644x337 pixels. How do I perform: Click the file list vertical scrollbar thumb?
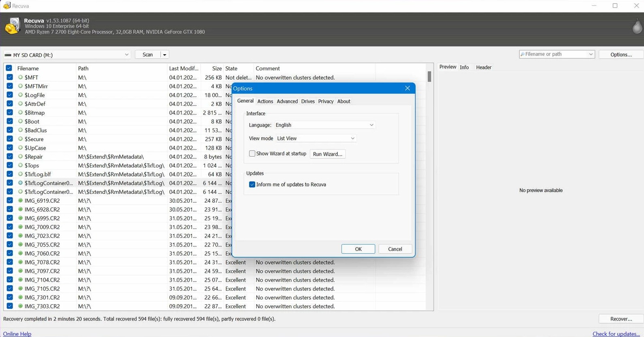click(x=429, y=76)
